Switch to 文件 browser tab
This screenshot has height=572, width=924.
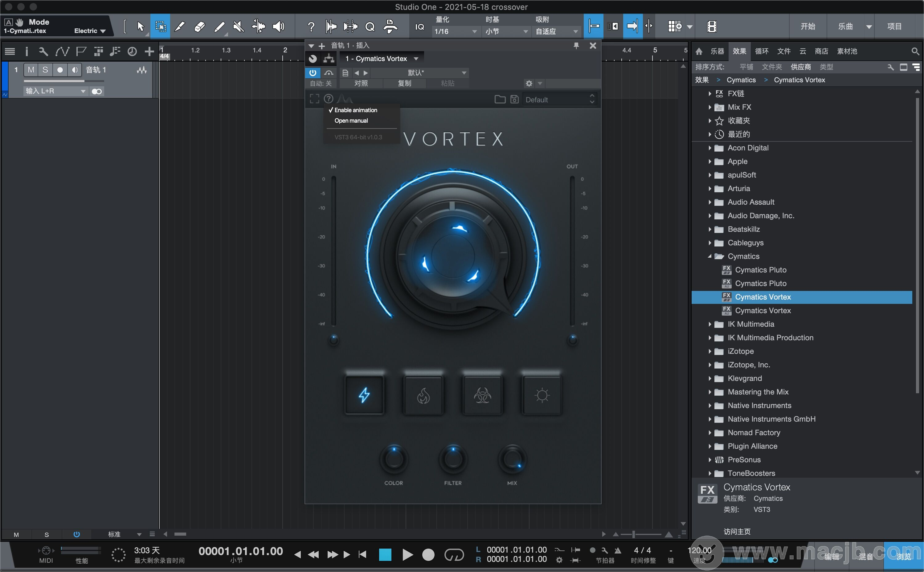[x=784, y=51]
